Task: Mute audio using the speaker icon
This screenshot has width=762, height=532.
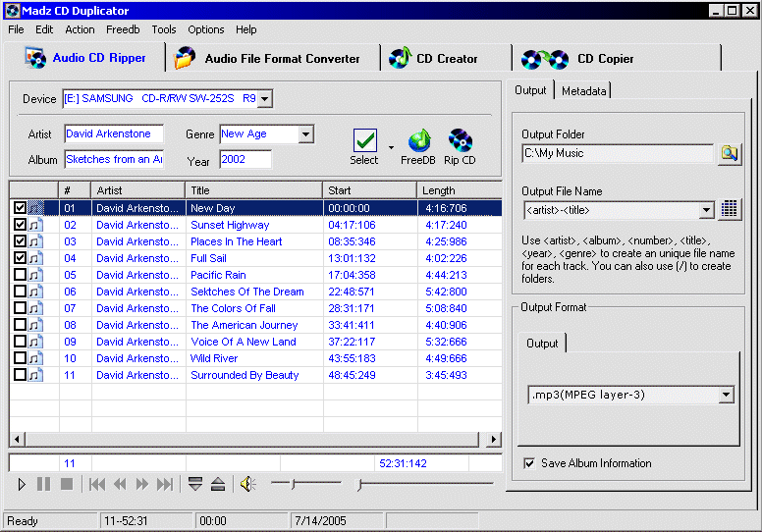Action: (247, 484)
